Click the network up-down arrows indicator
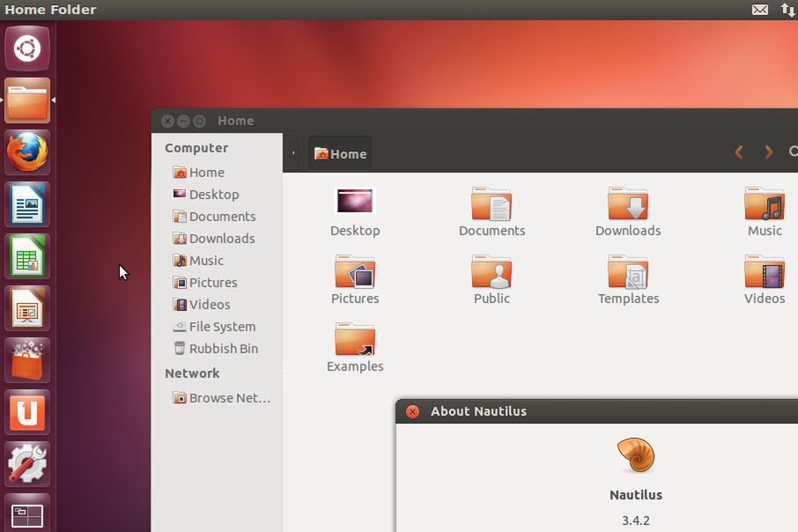The width and height of the screenshot is (798, 532). (788, 10)
